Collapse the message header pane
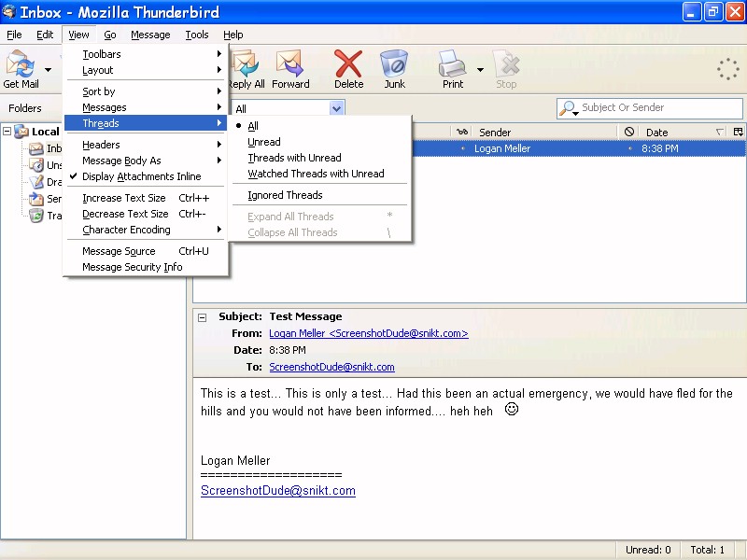 202,317
